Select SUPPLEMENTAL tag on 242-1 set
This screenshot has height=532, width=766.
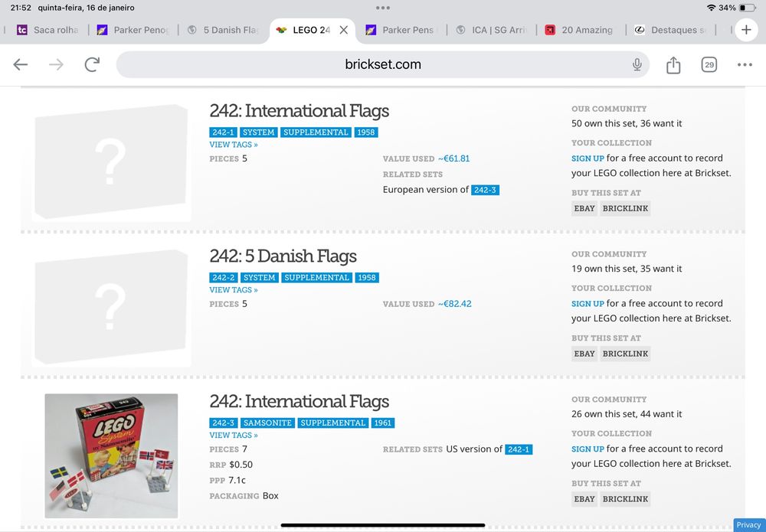(x=316, y=132)
